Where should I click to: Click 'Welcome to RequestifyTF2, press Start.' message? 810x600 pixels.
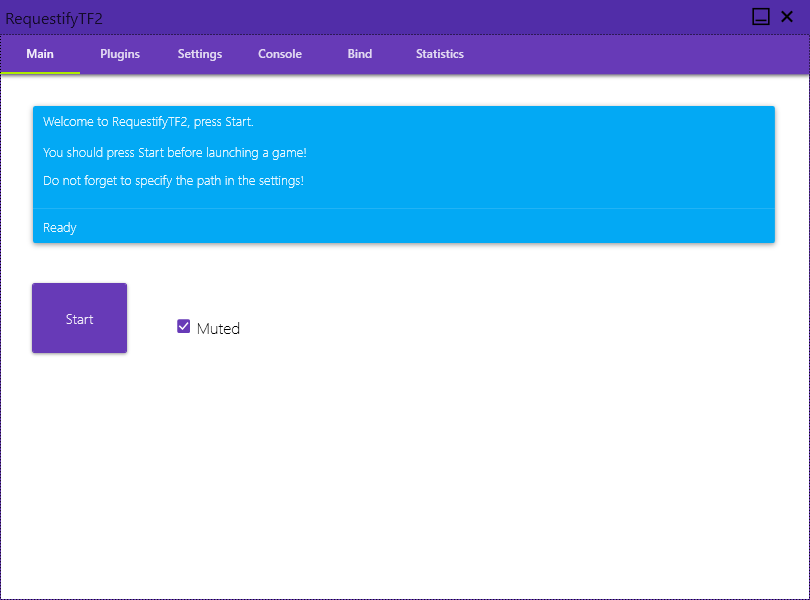tap(148, 122)
